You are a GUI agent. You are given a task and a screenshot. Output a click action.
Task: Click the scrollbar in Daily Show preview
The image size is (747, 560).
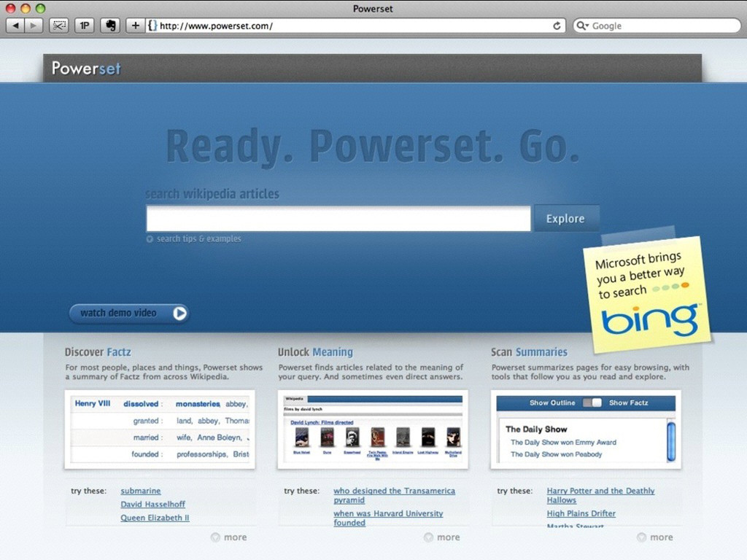[x=671, y=441]
